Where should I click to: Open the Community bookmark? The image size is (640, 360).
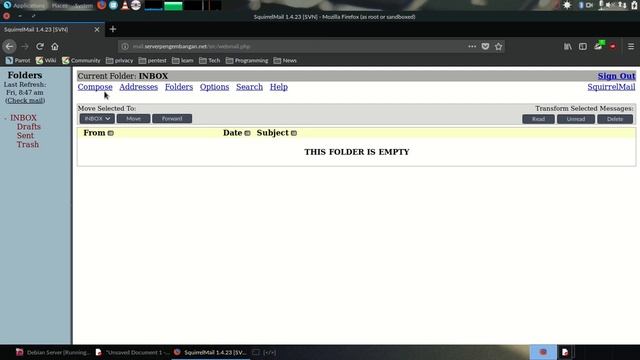click(81, 60)
